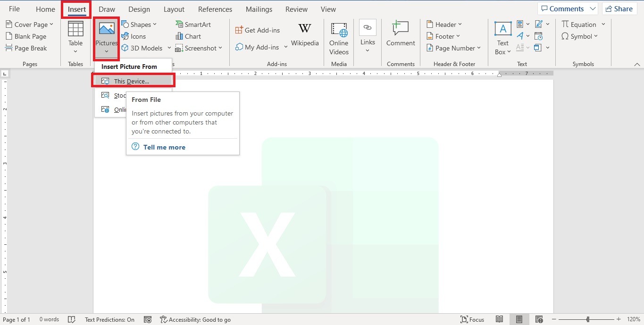Open the Cover Page dropdown

click(x=29, y=25)
